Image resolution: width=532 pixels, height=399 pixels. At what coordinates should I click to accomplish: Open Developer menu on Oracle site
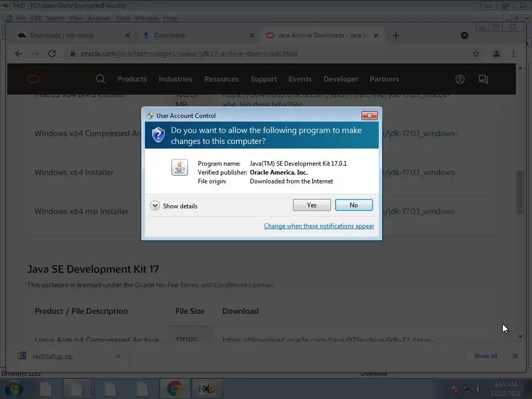341,79
